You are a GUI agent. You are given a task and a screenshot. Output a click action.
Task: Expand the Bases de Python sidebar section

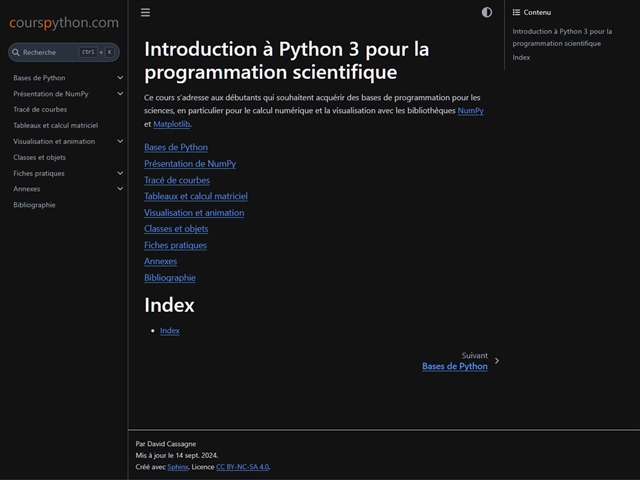tap(120, 77)
